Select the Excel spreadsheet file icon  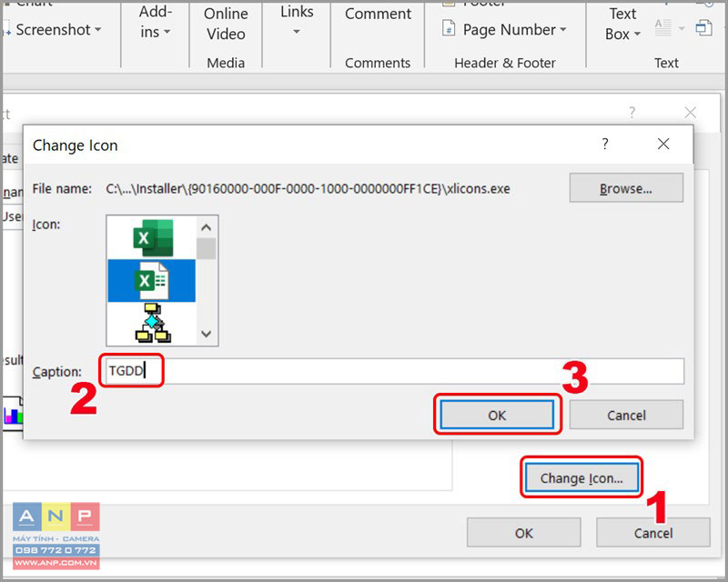point(151,281)
